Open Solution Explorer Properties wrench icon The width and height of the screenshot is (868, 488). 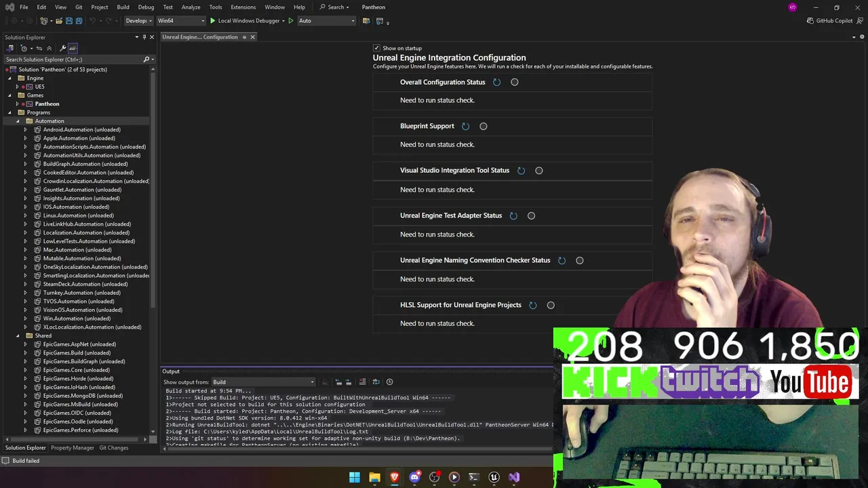click(x=63, y=48)
